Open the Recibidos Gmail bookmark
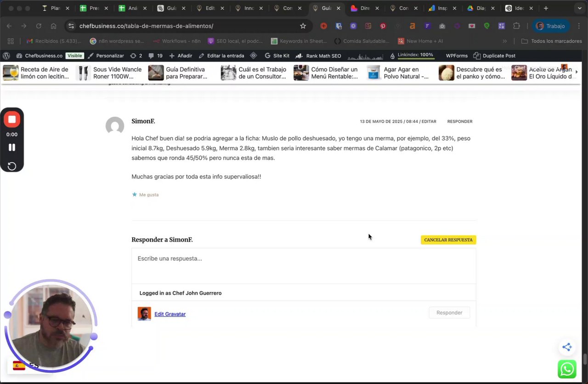Viewport: 588px width, 384px height. tap(54, 41)
